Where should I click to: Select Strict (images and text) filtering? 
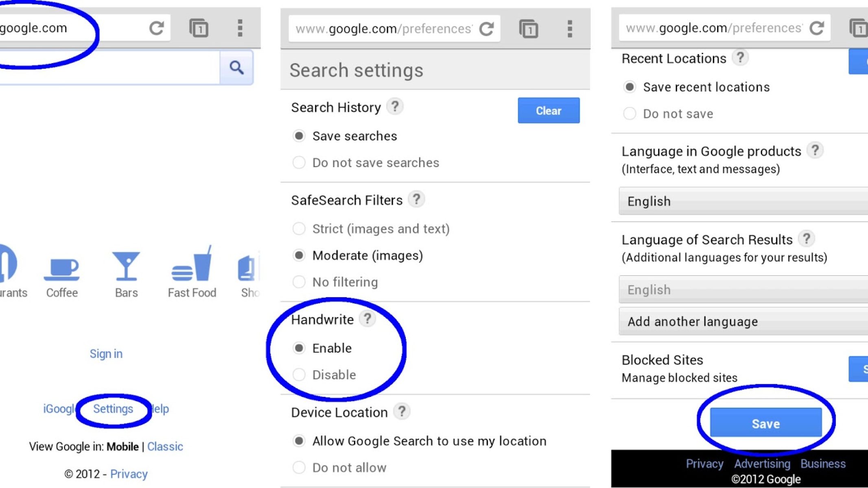pyautogui.click(x=299, y=229)
